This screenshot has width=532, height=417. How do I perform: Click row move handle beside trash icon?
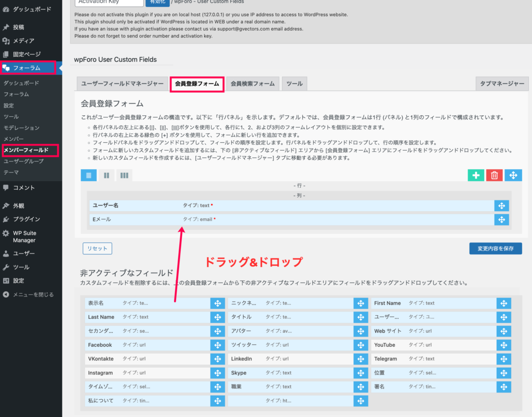513,176
